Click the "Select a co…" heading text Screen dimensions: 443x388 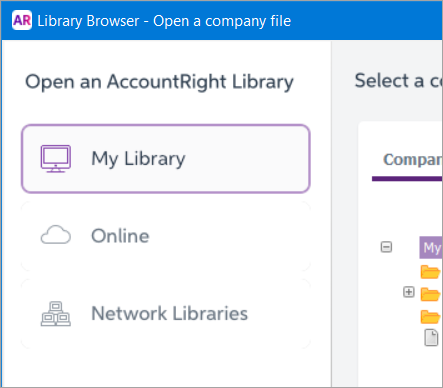click(399, 81)
